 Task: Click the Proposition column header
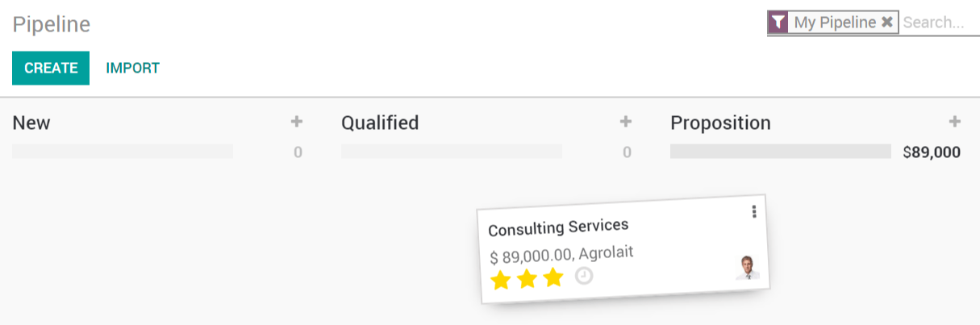click(x=720, y=123)
